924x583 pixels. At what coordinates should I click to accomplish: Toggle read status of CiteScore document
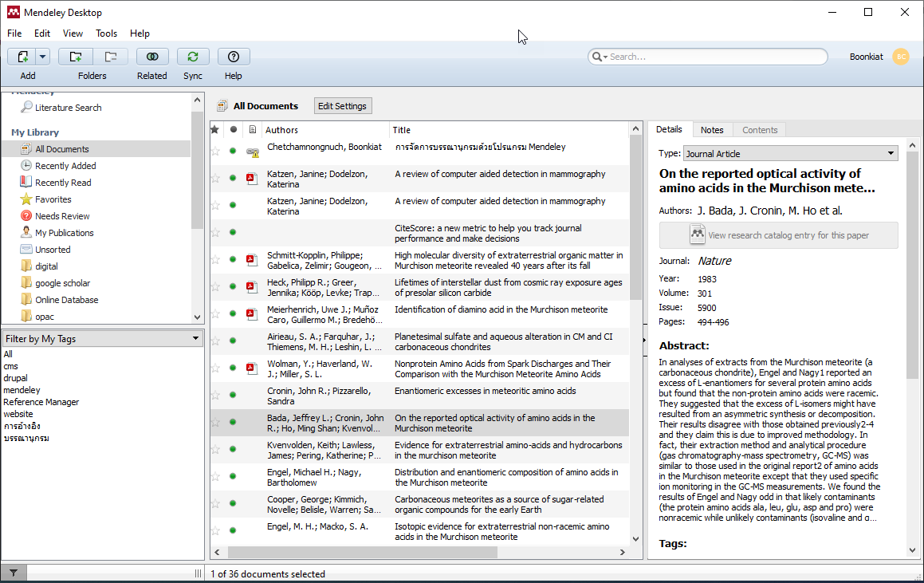pos(233,232)
